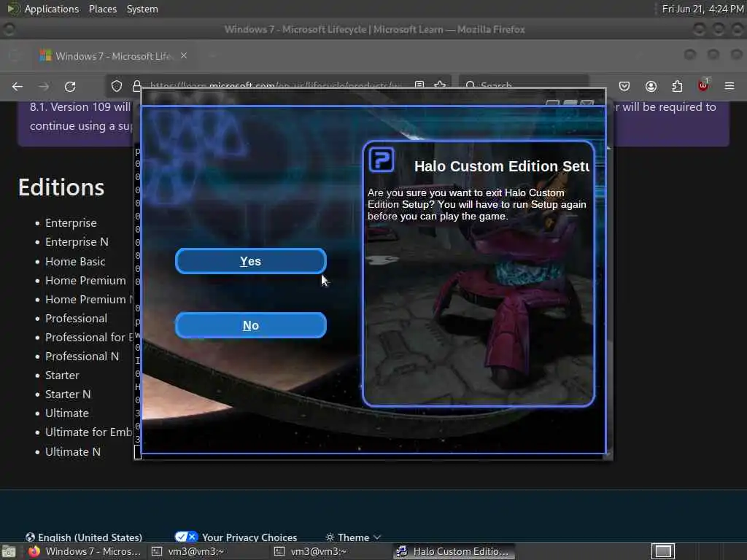Click the Professional N list item
Viewport: 747px width, 560px height.
82,356
